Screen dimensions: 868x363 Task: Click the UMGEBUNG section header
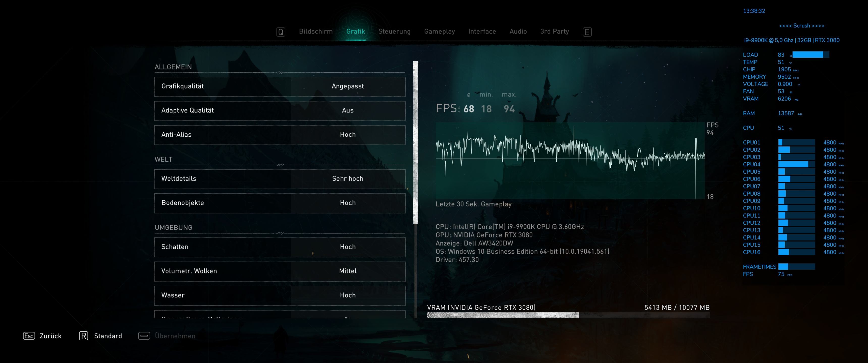coord(174,227)
